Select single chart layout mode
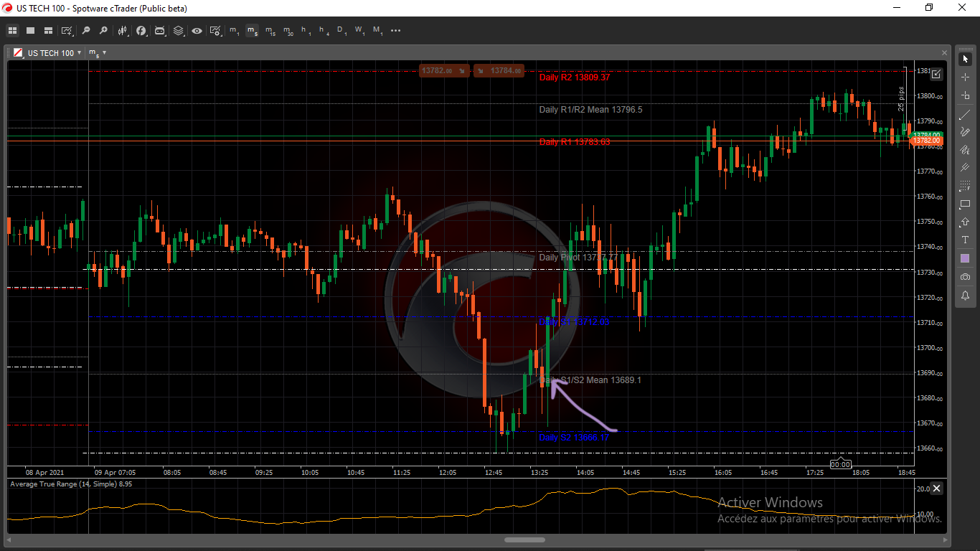Viewport: 980px width, 551px height. (30, 31)
